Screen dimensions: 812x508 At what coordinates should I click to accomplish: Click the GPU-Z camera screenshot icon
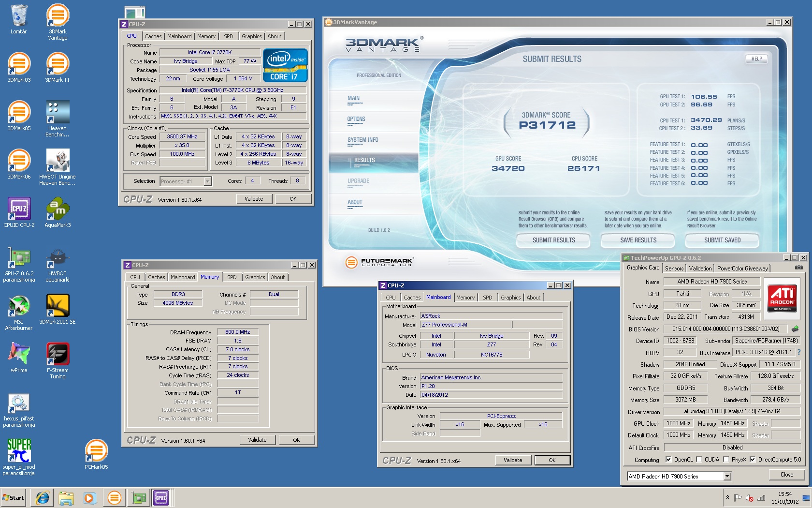pyautogui.click(x=798, y=268)
